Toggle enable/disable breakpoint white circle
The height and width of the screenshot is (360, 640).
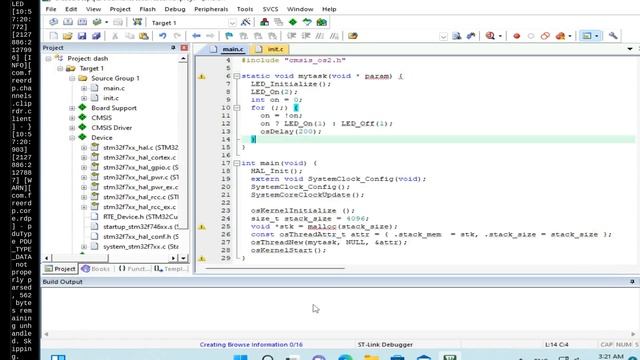point(531,36)
